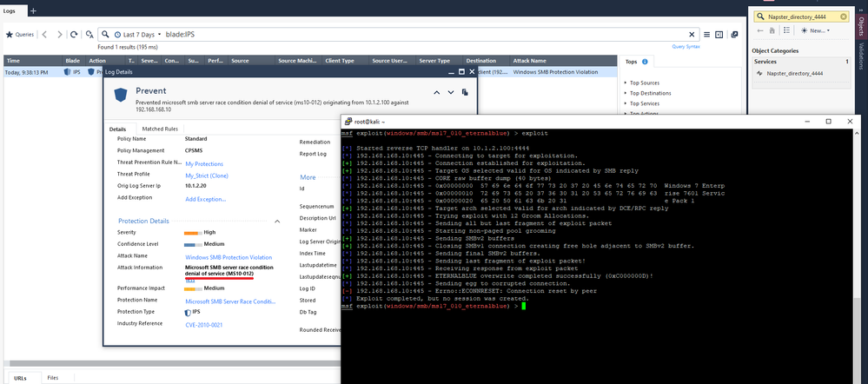
Task: Show the next log in Log Details
Action: (x=451, y=92)
